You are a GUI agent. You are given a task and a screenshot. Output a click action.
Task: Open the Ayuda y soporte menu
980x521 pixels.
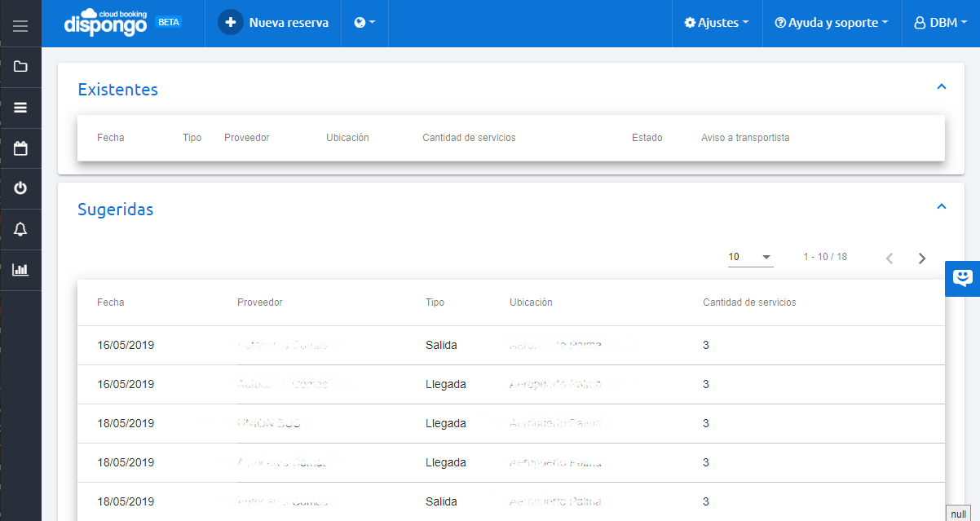coord(831,23)
